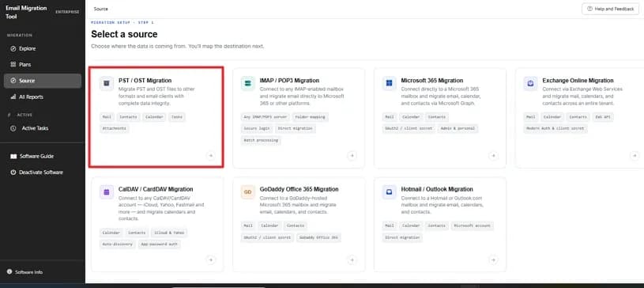The width and height of the screenshot is (644, 288).
Task: Click the Microsoft account tag
Action: pyautogui.click(x=473, y=225)
